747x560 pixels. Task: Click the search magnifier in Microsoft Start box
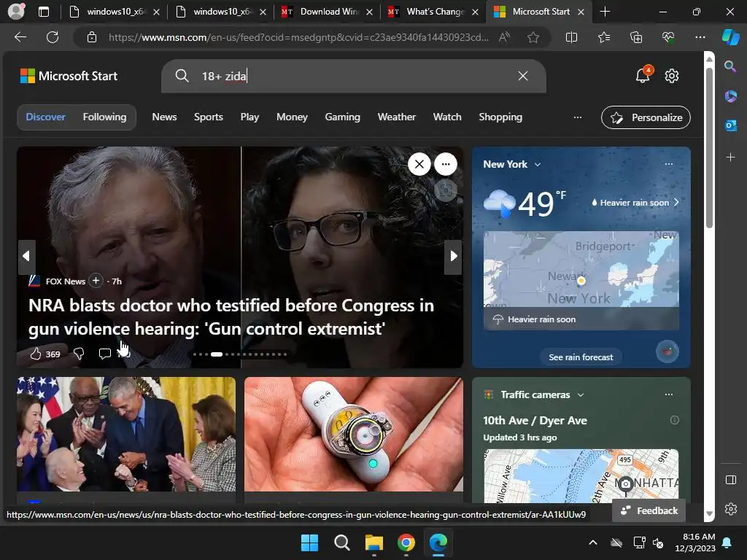tap(182, 76)
